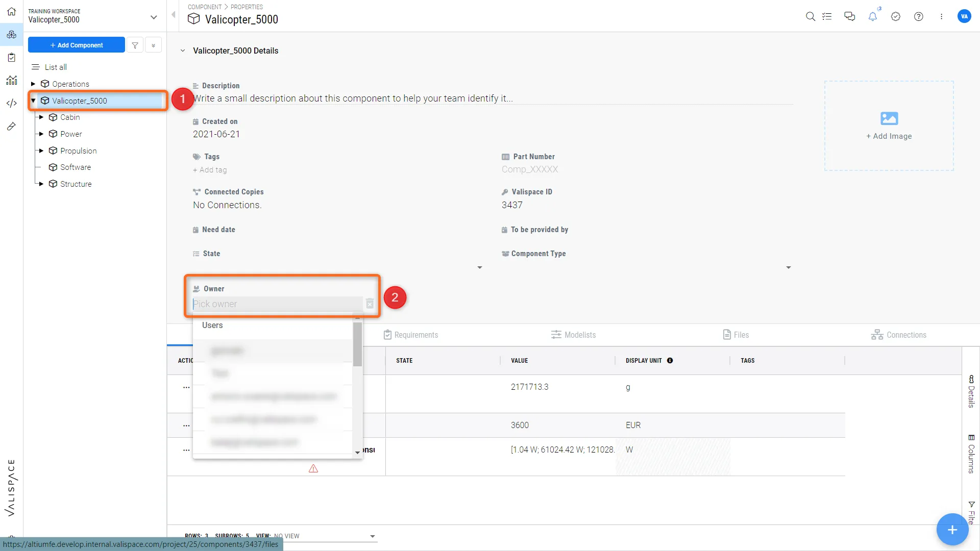Expand the Operations tree node
Screen dimensions: 980x551
[33, 84]
